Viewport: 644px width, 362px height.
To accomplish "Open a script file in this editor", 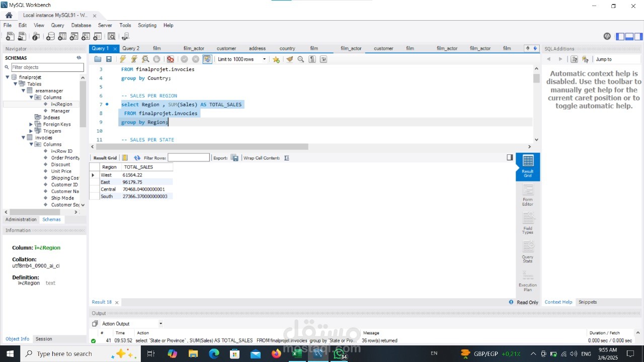I will [x=98, y=59].
